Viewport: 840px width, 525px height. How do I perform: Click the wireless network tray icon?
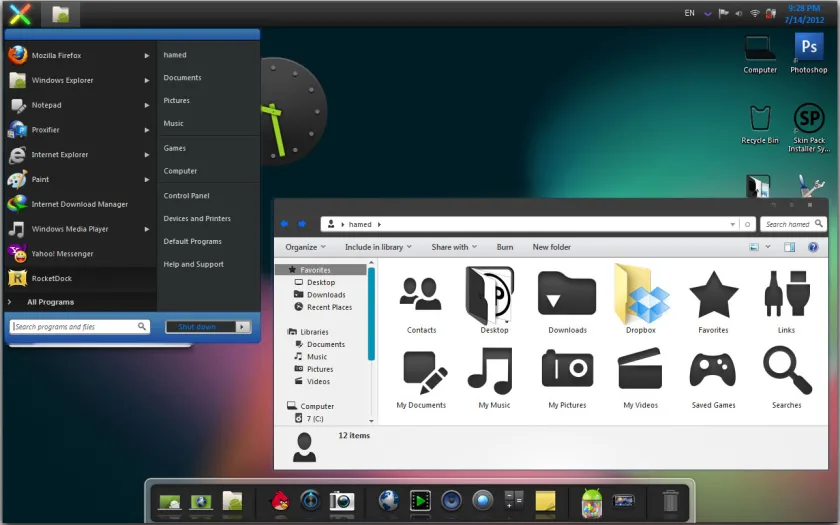click(x=754, y=13)
